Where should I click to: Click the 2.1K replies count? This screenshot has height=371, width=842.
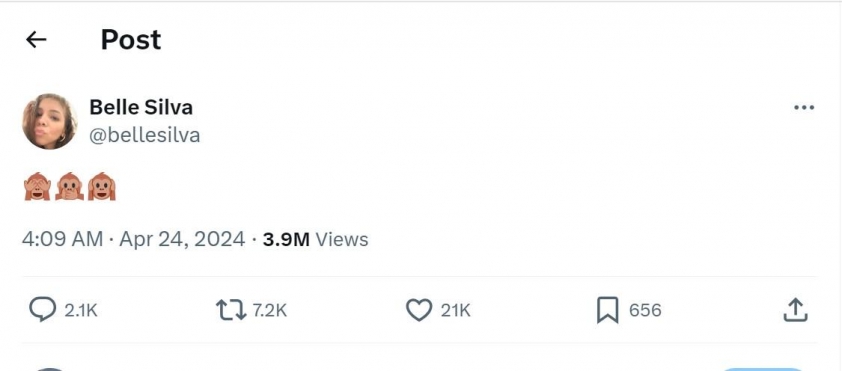pos(81,310)
